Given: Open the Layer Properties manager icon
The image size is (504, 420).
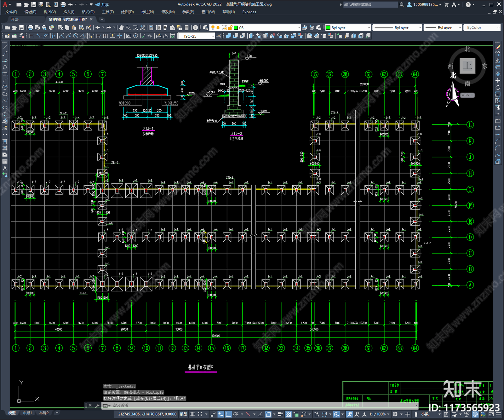Looking at the screenshot, I should tap(206, 28).
